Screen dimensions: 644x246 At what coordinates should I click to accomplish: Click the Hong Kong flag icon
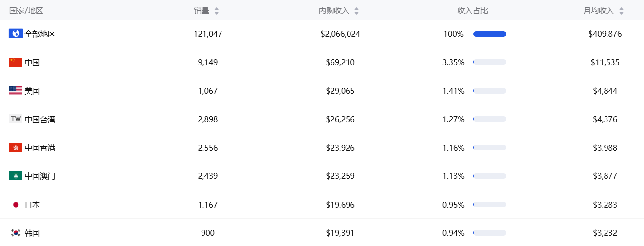click(16, 148)
